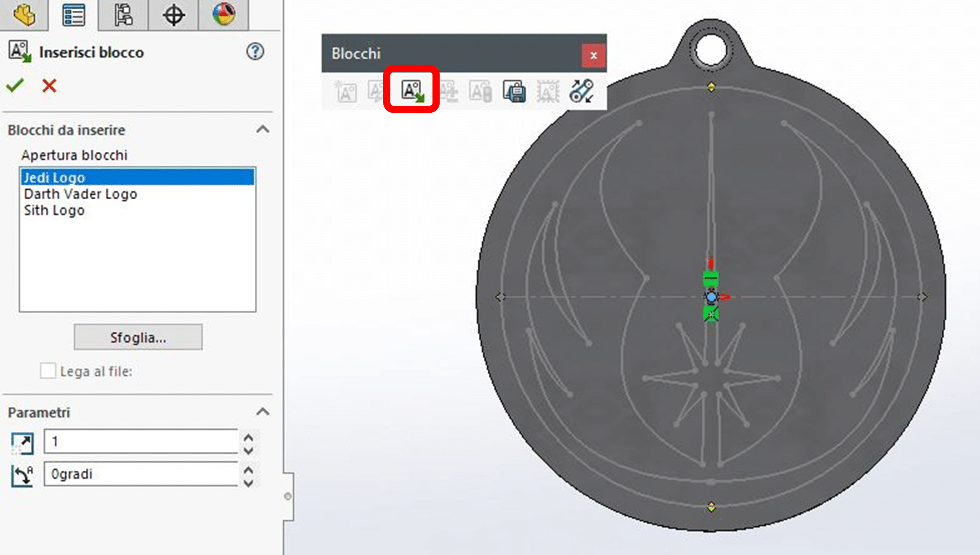Viewport: 980px width, 555px height.
Task: Open the FeatureManager design tree icon
Action: (72, 15)
